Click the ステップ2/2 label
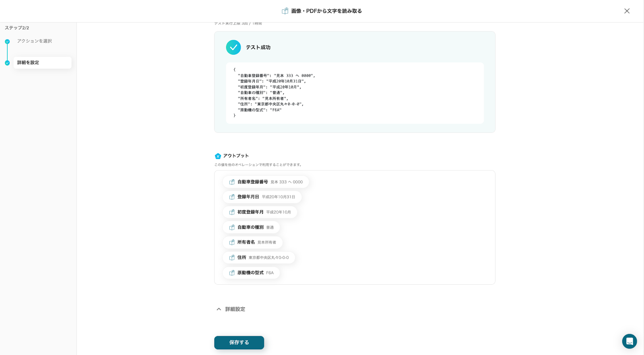Image resolution: width=644 pixels, height=355 pixels. click(17, 28)
